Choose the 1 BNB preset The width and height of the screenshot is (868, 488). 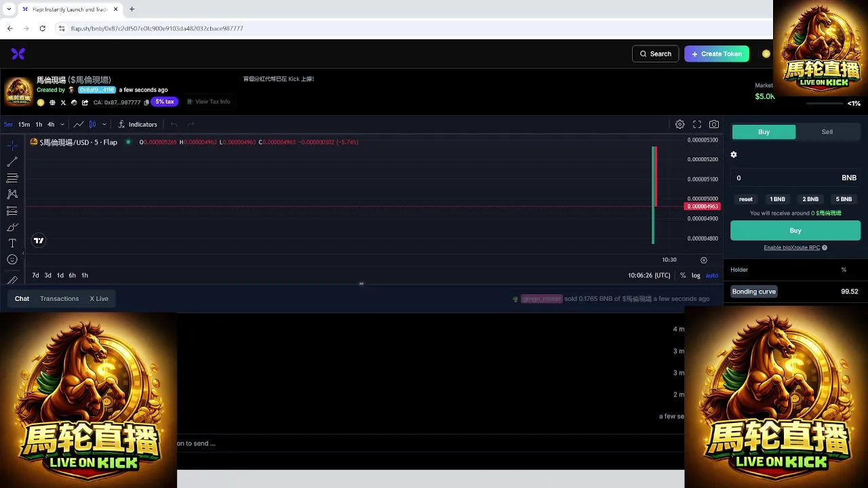[777, 199]
